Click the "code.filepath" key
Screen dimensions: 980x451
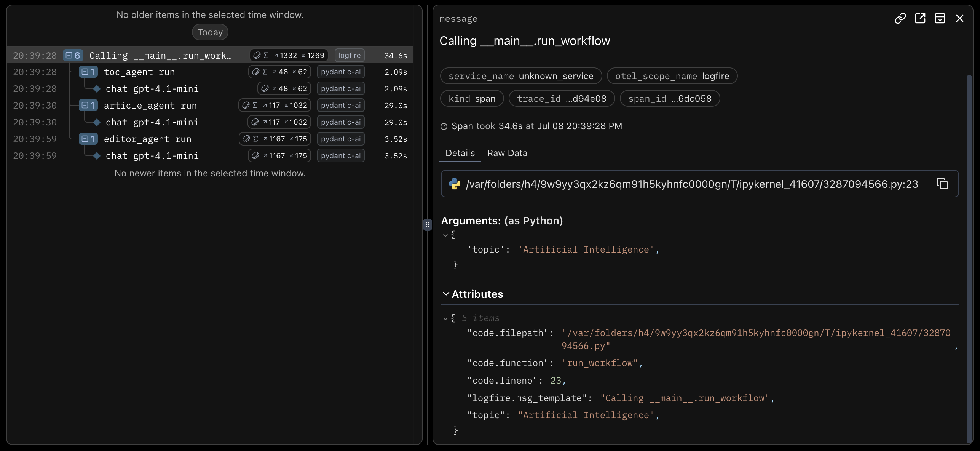pos(508,333)
